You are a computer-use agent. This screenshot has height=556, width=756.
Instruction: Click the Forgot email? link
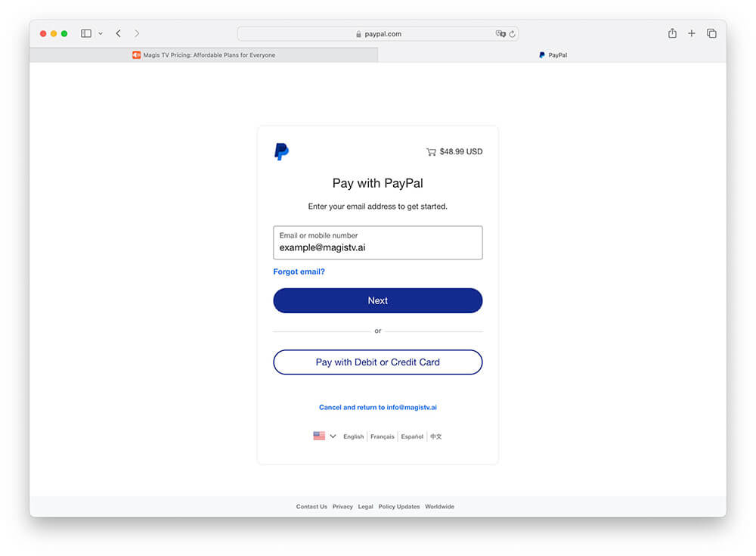click(299, 272)
